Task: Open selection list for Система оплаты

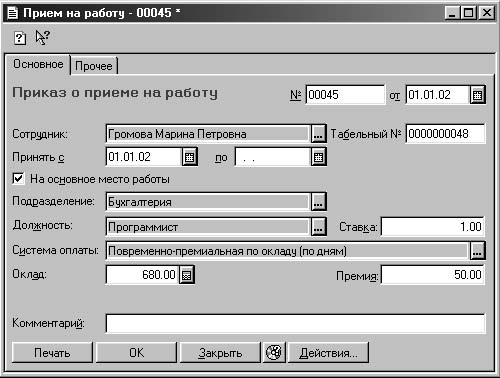Action: pyautogui.click(x=477, y=251)
